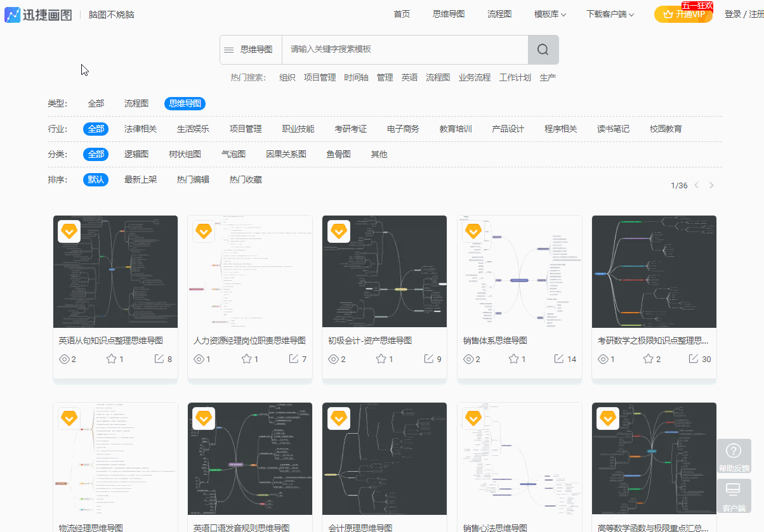Viewport: 764px width, 532px height.
Task: Select 流程图 under the 类型 filter
Action: point(136,103)
